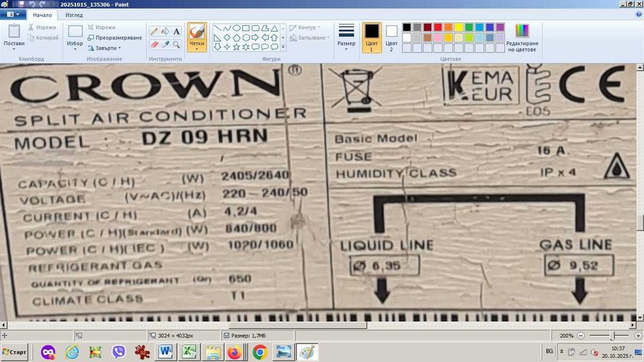Pick the green color swatch

point(469,27)
